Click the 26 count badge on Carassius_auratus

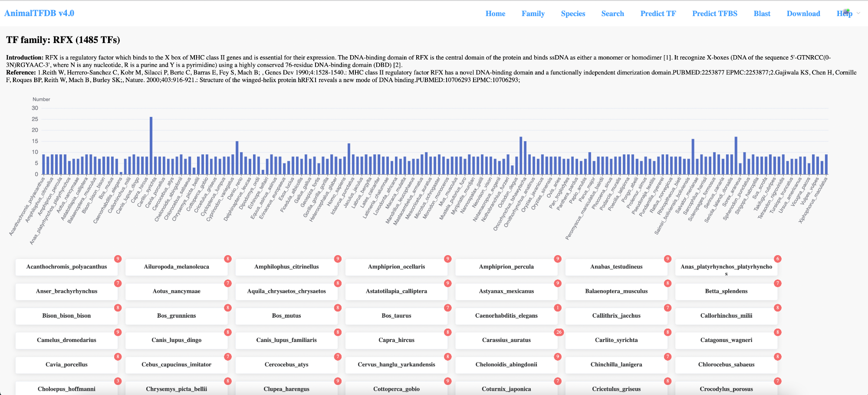click(x=559, y=332)
